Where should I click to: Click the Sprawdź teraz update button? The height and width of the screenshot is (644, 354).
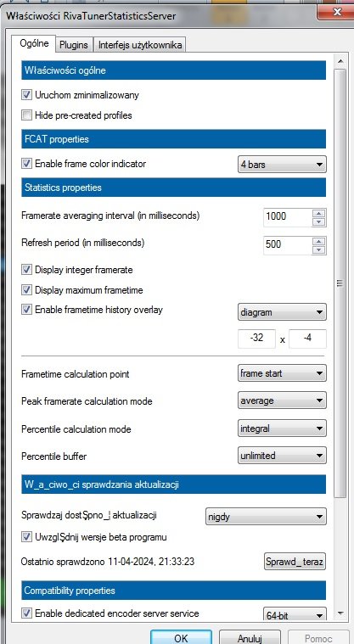coord(295,561)
